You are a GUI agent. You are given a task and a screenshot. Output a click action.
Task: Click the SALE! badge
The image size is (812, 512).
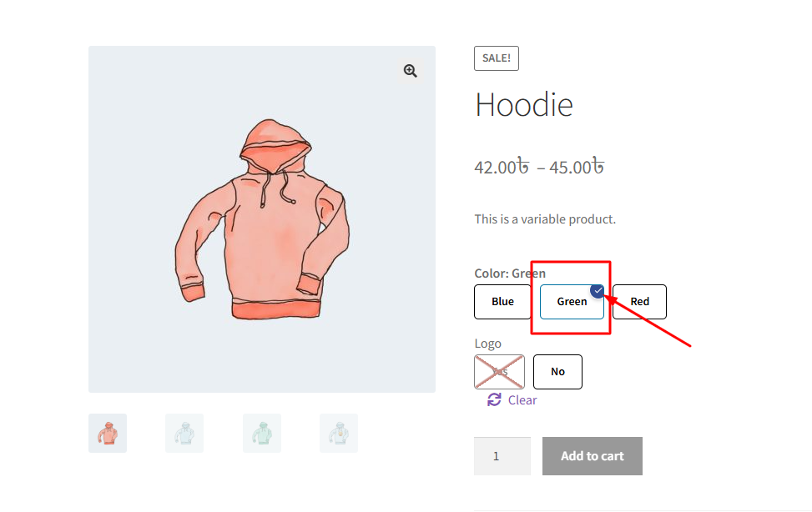coord(497,58)
